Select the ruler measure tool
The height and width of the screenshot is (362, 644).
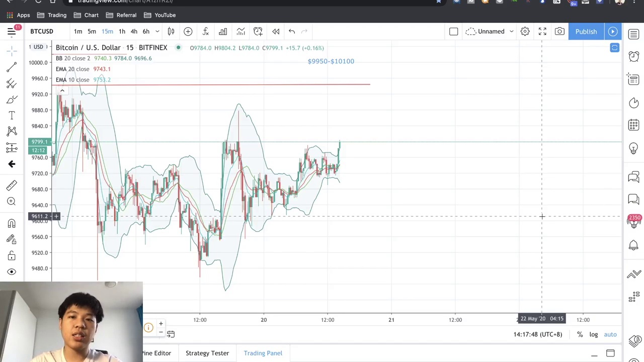12,186
